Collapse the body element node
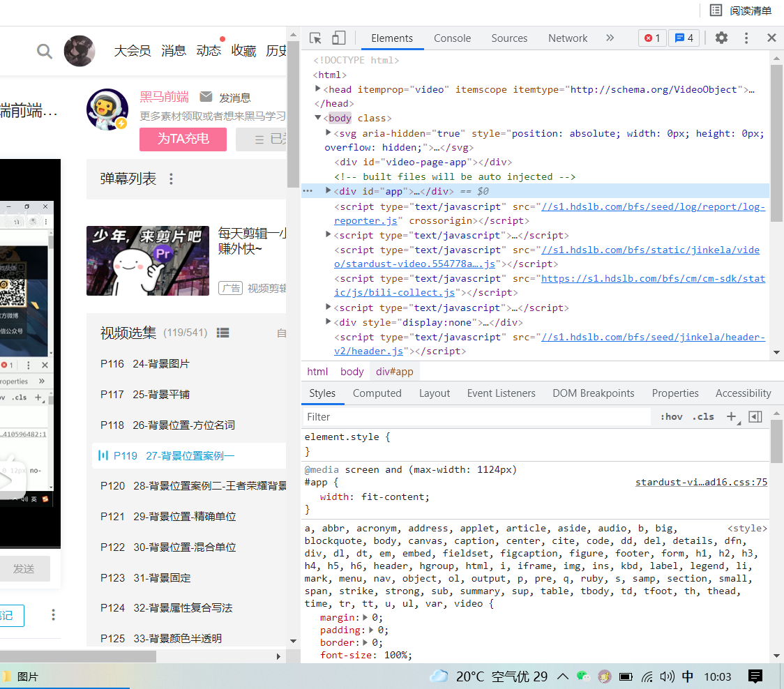Viewport: 784px width, 689px height. (317, 117)
